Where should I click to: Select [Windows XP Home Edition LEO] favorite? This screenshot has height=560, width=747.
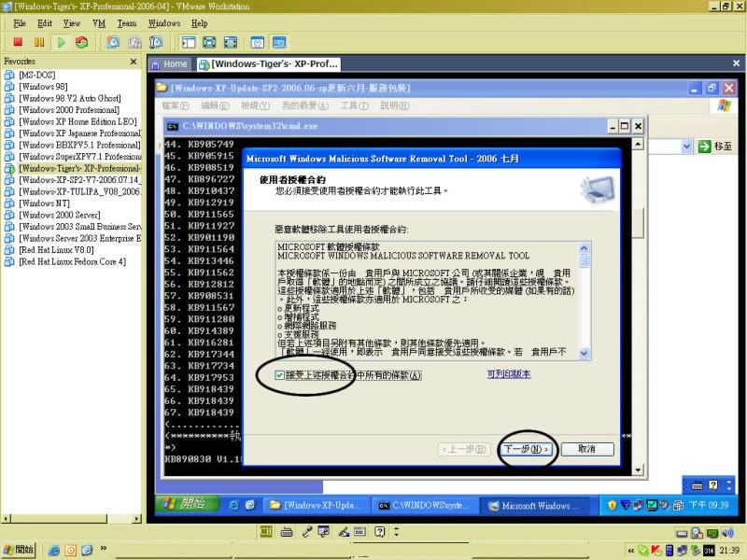(x=78, y=122)
